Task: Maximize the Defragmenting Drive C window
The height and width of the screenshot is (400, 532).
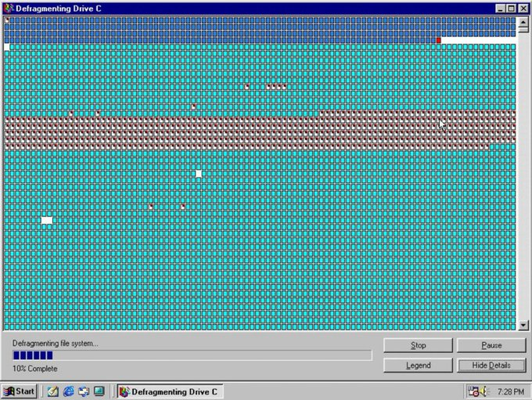Action: 511,9
